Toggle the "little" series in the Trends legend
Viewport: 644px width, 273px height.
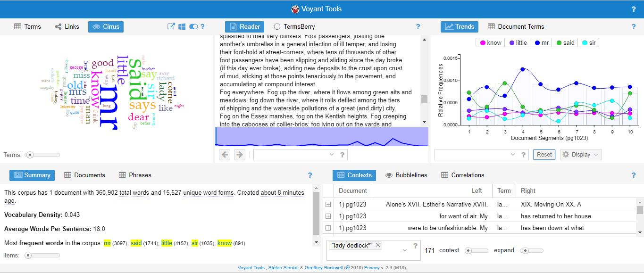pos(518,42)
